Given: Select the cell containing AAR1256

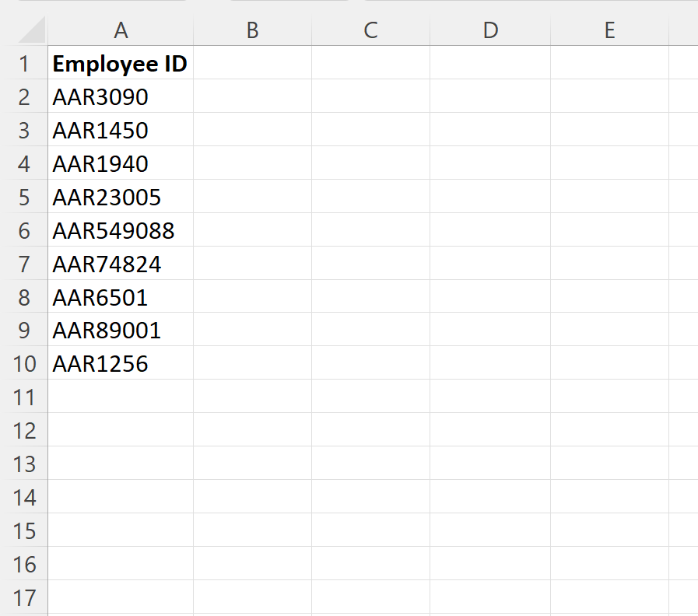Looking at the screenshot, I should pyautogui.click(x=121, y=363).
